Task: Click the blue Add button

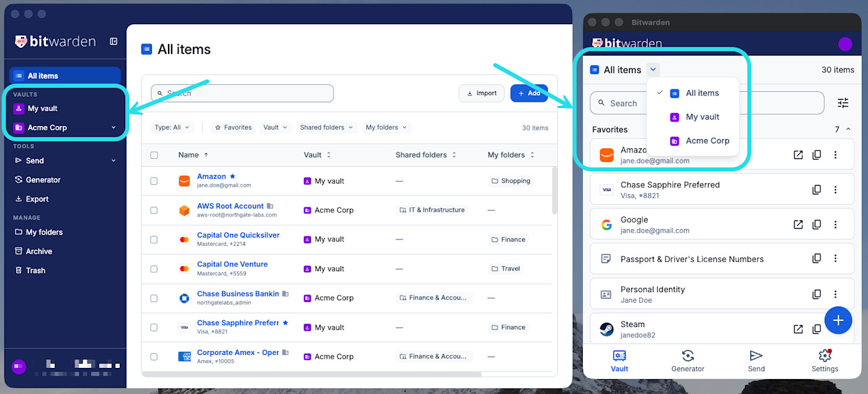Action: (x=529, y=93)
